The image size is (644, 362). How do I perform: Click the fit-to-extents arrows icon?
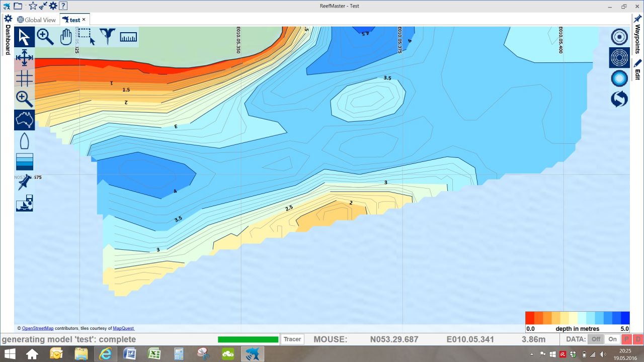24,58
